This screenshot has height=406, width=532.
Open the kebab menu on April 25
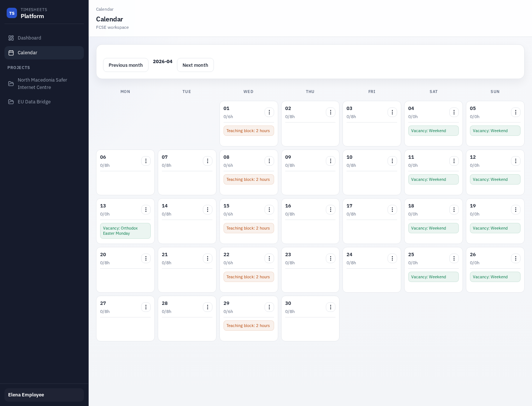point(454,258)
